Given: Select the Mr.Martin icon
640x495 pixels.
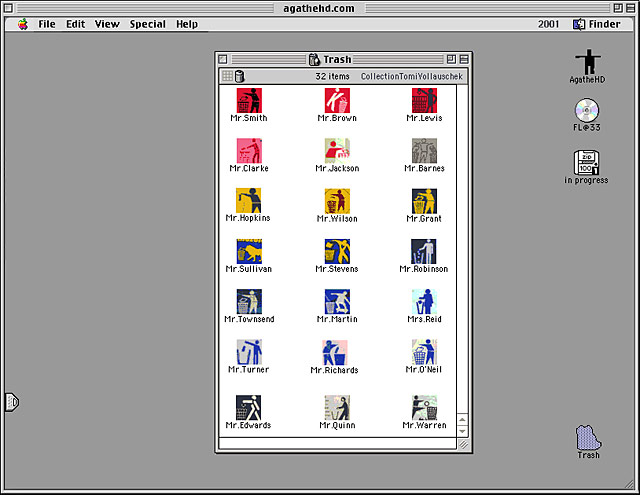Looking at the screenshot, I should pos(337,302).
